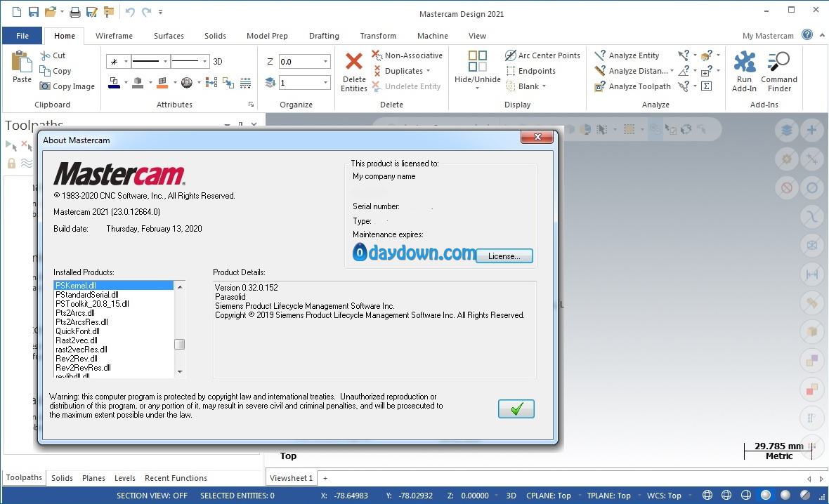Click the wireframe color swatch
Screen dimensions: 829x504
115,82
